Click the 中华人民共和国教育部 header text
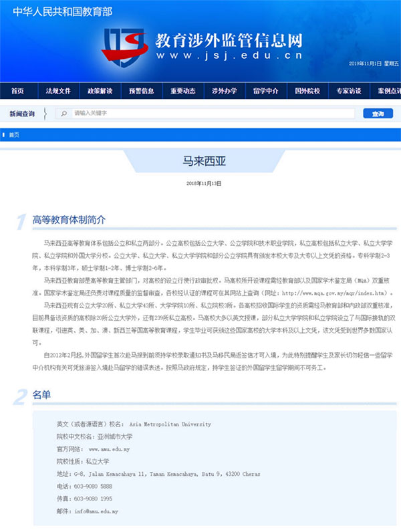 (x=63, y=11)
